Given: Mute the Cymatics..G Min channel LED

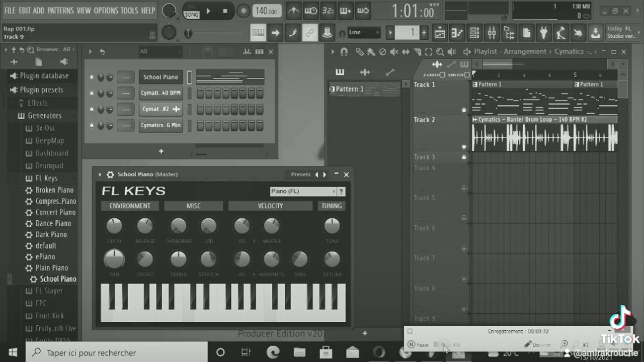Looking at the screenshot, I should (92, 125).
